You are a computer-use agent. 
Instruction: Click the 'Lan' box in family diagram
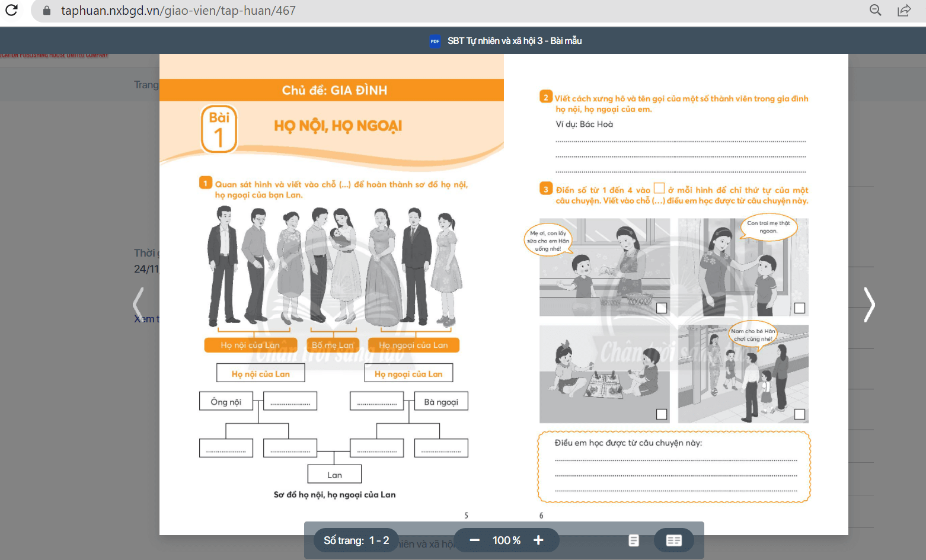point(334,474)
